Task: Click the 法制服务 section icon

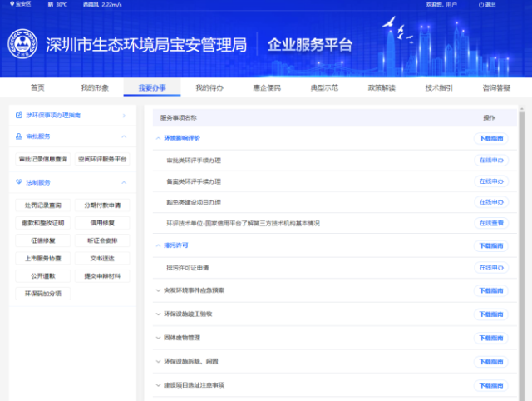Action: tap(18, 182)
